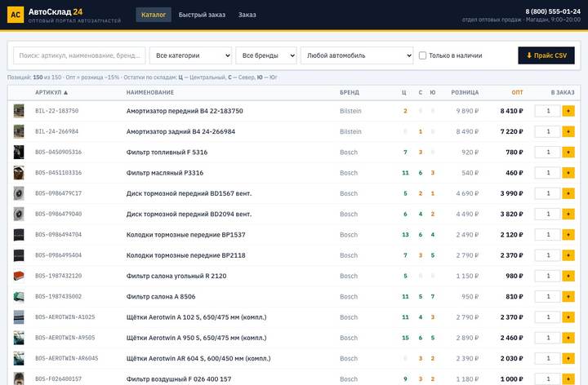Add Фильтр салона угольный R 2120 to order
Image resolution: width=588 pixels, height=385 pixels.
click(x=568, y=276)
